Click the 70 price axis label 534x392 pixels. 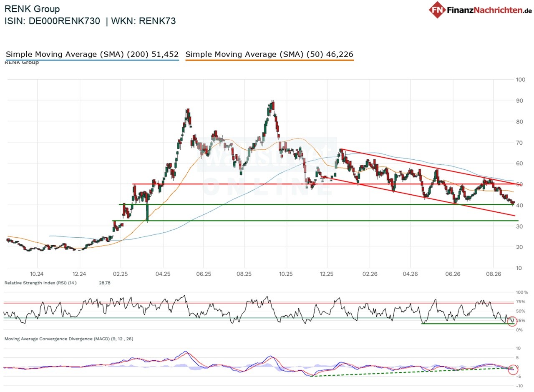click(519, 143)
